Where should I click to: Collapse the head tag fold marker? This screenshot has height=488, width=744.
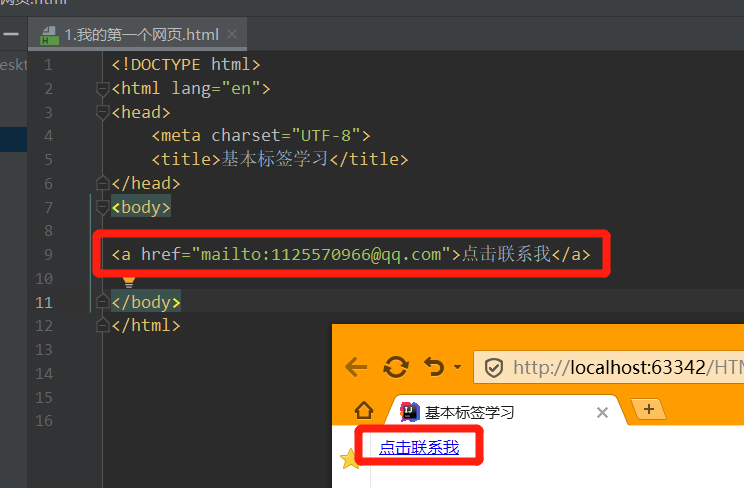tap(102, 113)
